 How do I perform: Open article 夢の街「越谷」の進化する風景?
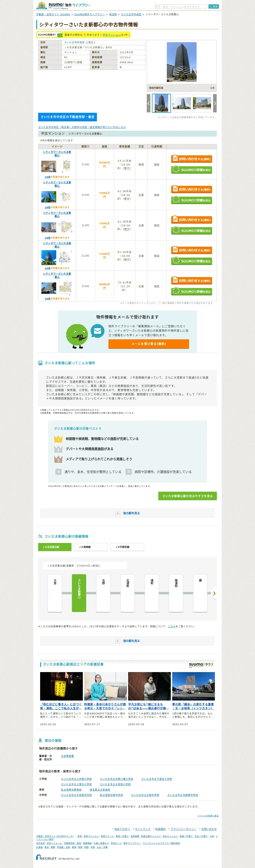click(193, 706)
